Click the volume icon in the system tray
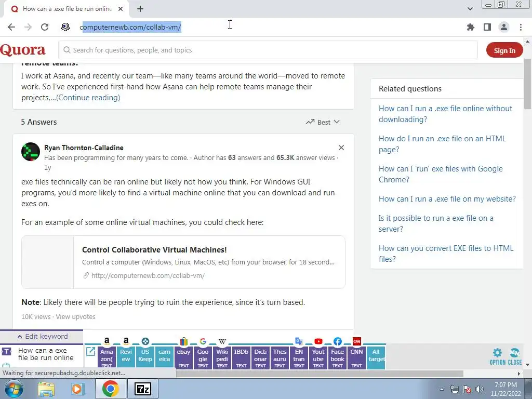Viewport: 532px width, 399px height. [x=480, y=389]
